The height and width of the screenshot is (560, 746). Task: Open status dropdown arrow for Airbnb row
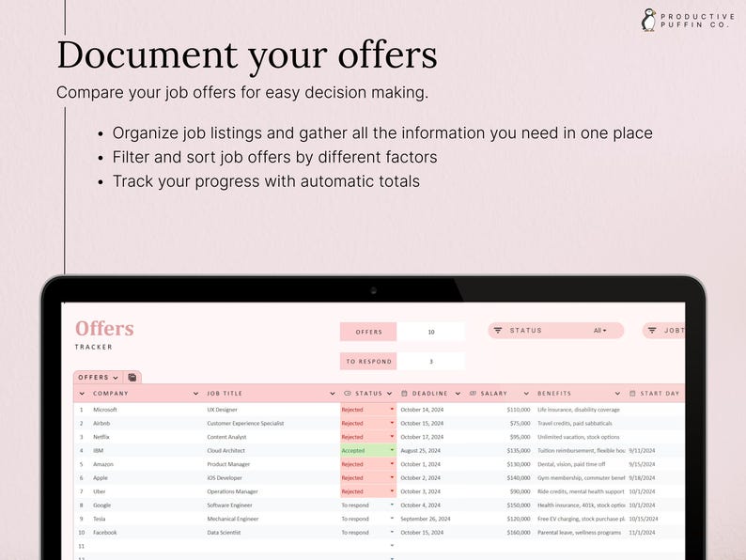coord(392,423)
